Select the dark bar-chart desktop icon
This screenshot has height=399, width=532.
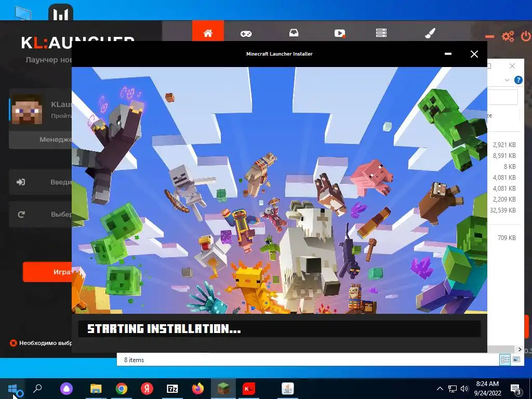(x=61, y=12)
